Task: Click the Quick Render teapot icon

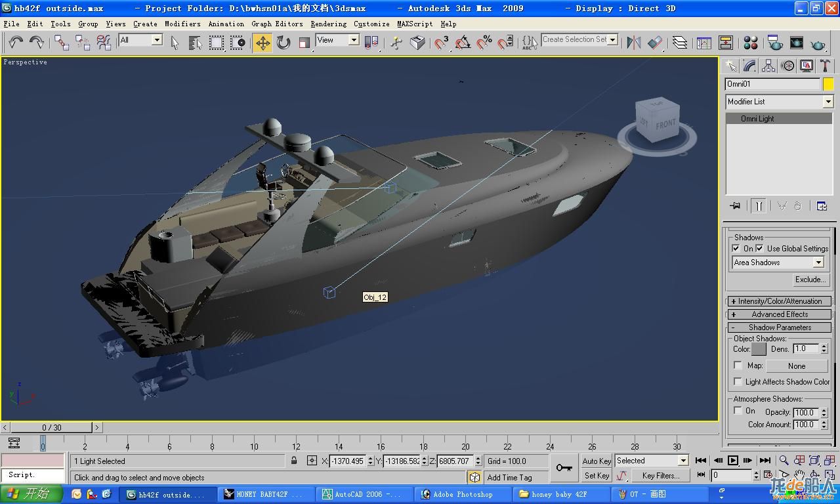Action: click(818, 43)
